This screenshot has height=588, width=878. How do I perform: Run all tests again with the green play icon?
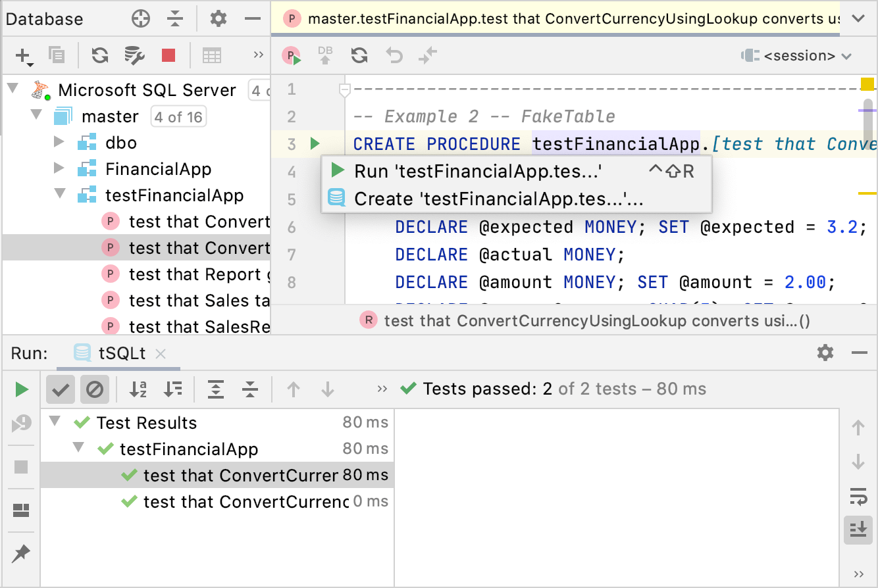22,389
